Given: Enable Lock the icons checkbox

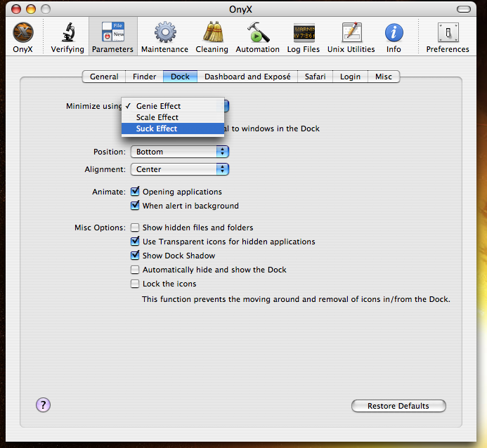Looking at the screenshot, I should point(135,284).
